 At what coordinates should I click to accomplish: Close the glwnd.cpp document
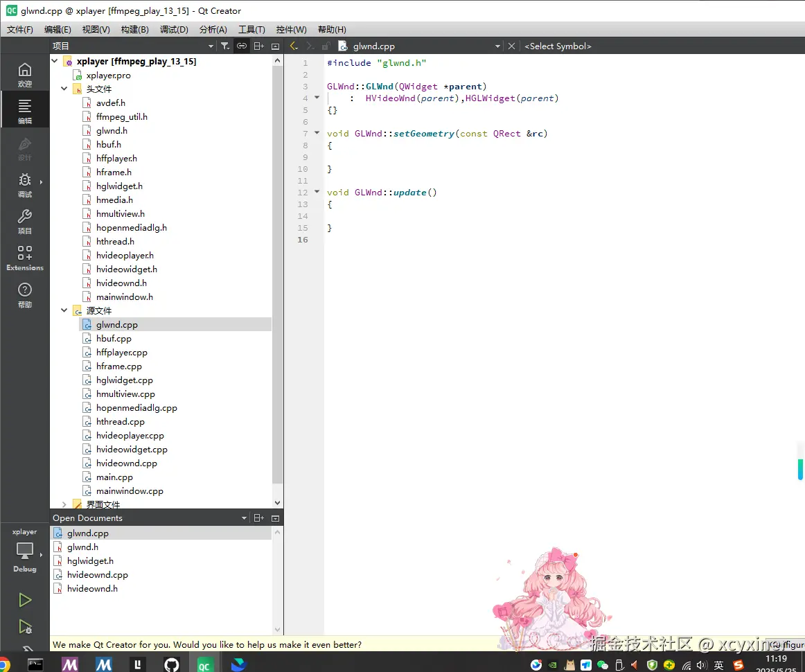[511, 46]
